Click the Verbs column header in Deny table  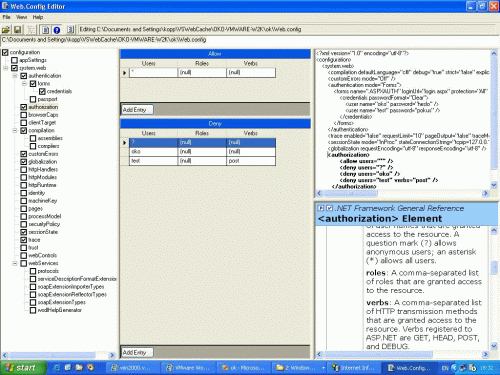[x=251, y=133]
